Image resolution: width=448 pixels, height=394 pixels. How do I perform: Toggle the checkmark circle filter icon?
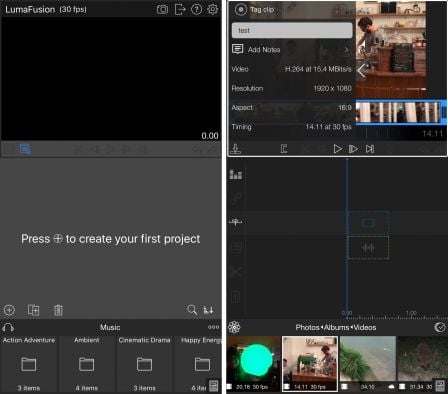(440, 327)
